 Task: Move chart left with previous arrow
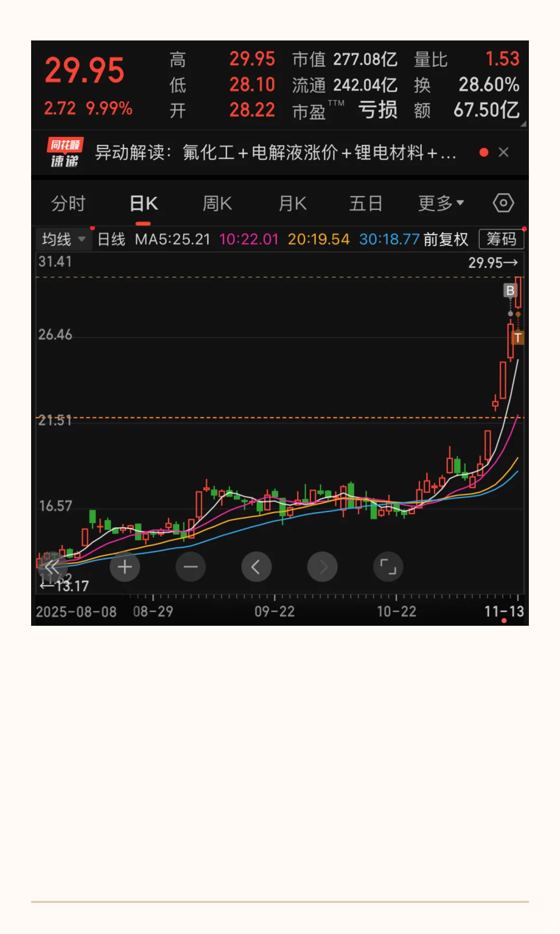tap(256, 567)
